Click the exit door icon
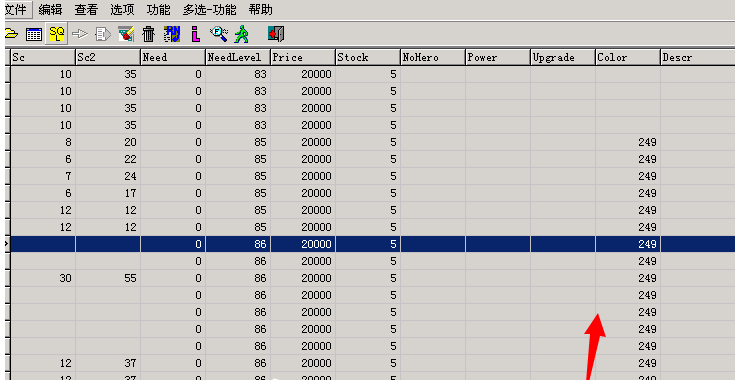 point(276,34)
